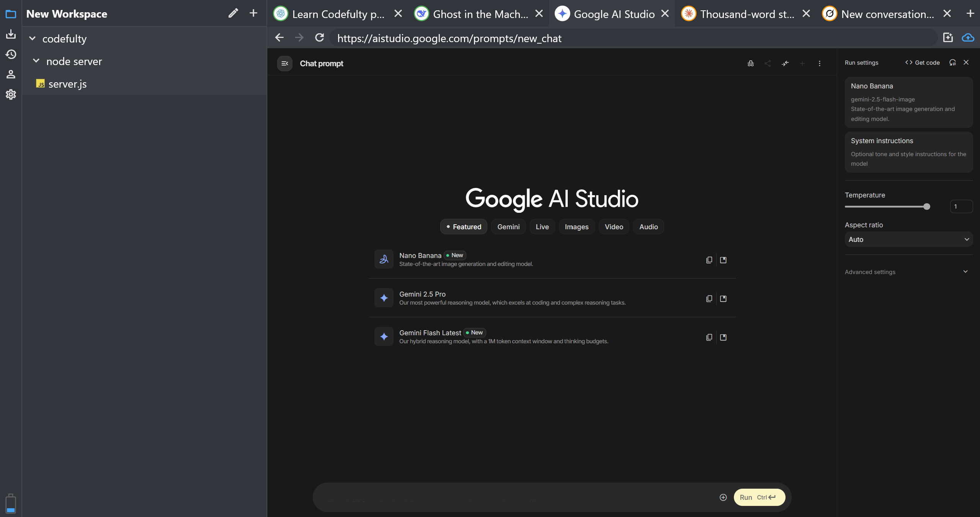This screenshot has width=980, height=517.
Task: Toggle incognito temporary chat icon
Action: pyautogui.click(x=750, y=64)
